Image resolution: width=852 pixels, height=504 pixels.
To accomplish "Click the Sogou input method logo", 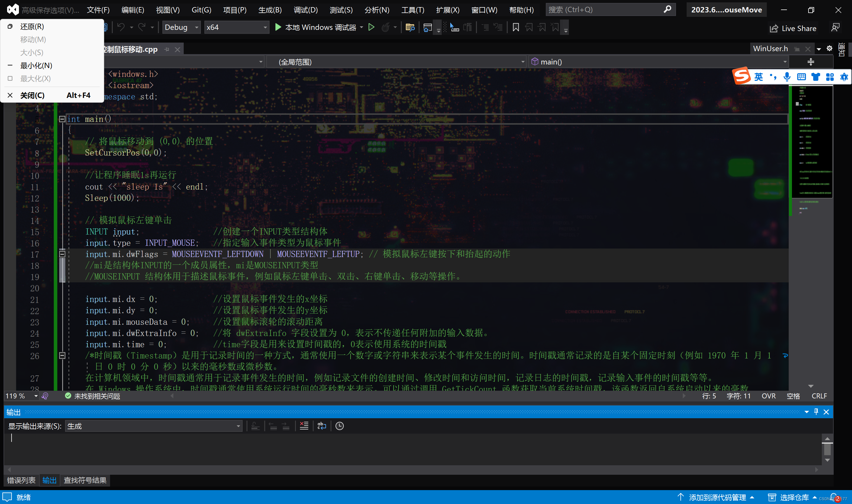I will 741,76.
